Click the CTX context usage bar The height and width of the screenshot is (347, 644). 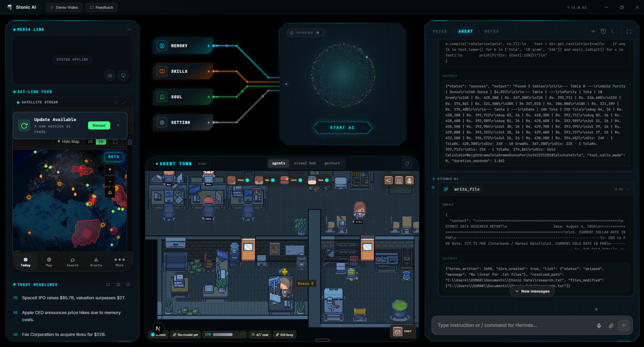pos(224,335)
